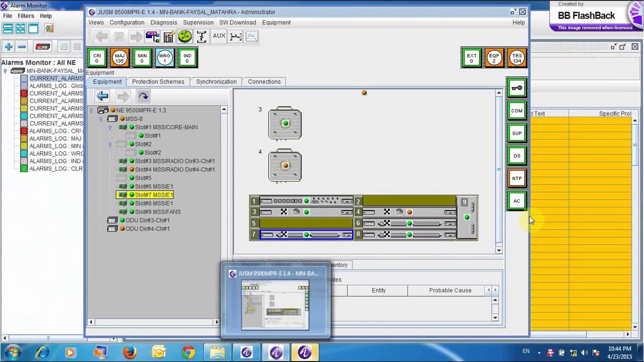Click the key access-state status icon
The width and height of the screenshot is (644, 362).
(517, 88)
